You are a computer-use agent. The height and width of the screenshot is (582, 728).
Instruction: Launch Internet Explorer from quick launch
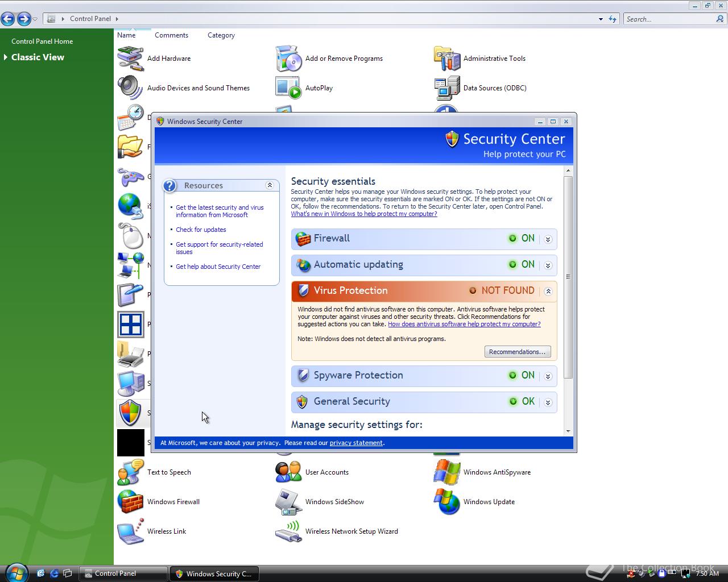coord(55,573)
